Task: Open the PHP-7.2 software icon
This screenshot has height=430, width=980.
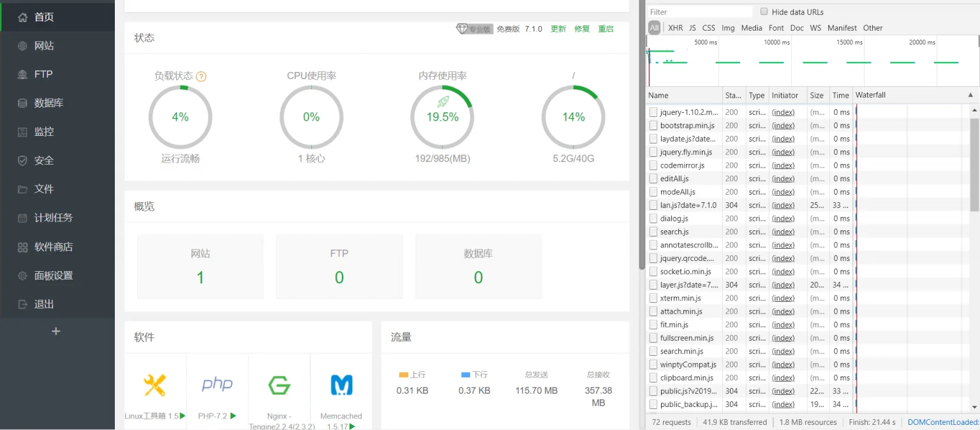Action: click(x=217, y=384)
